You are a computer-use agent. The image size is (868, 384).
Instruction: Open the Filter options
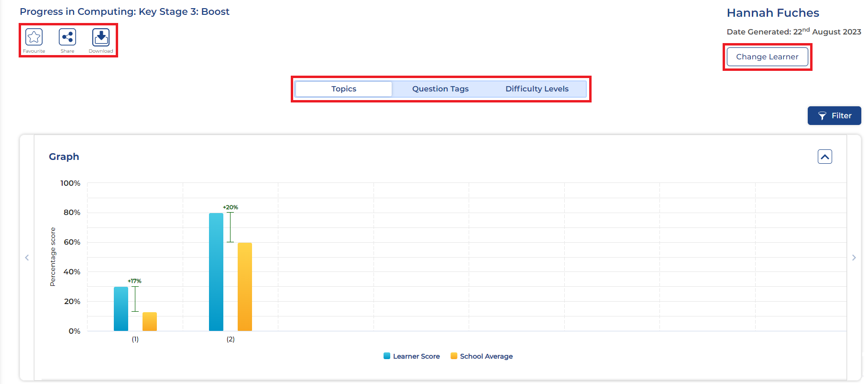coord(834,116)
